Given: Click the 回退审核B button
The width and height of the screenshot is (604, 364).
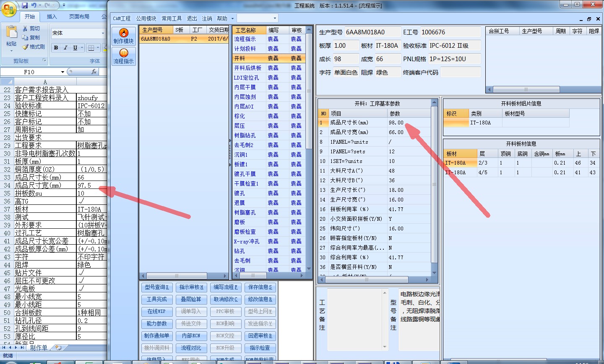Looking at the screenshot, I should point(260,336).
